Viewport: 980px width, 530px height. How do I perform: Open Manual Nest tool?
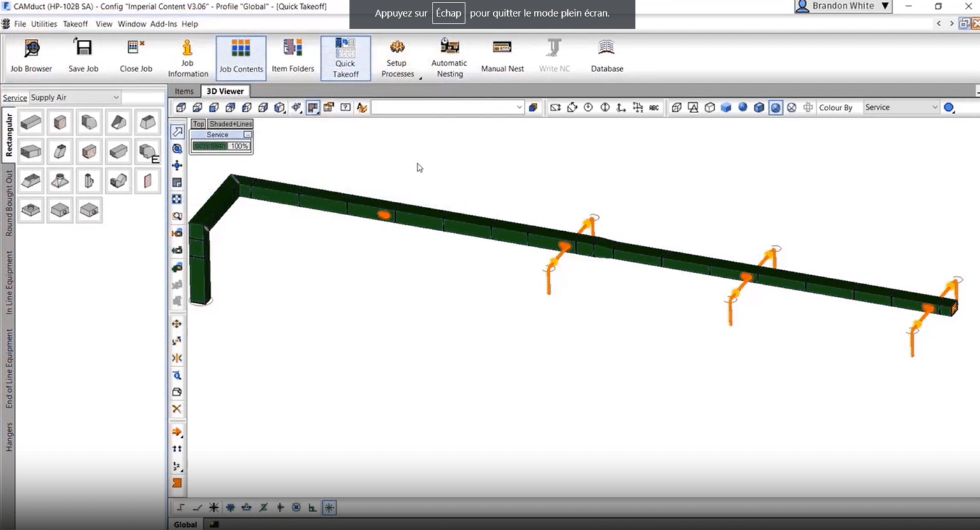502,56
